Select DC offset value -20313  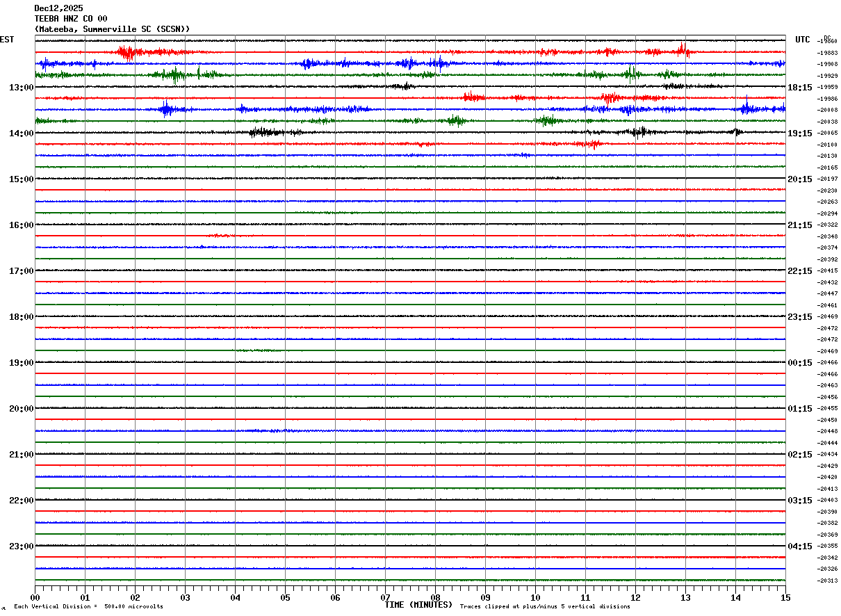[x=828, y=581]
